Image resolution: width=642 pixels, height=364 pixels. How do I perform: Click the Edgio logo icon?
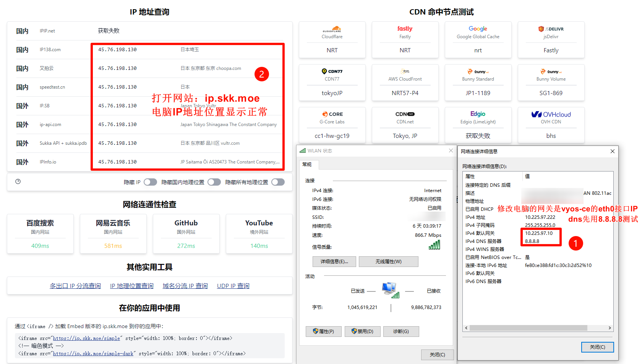(478, 114)
